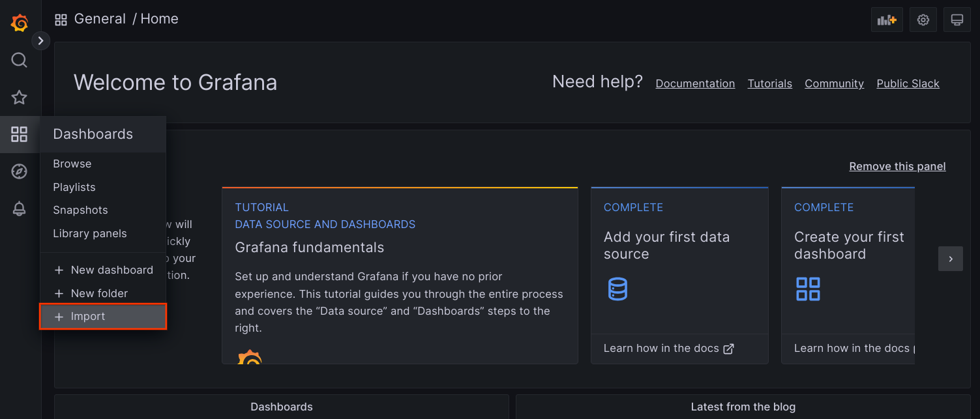
Task: Click the Grafana logo
Action: tap(19, 22)
